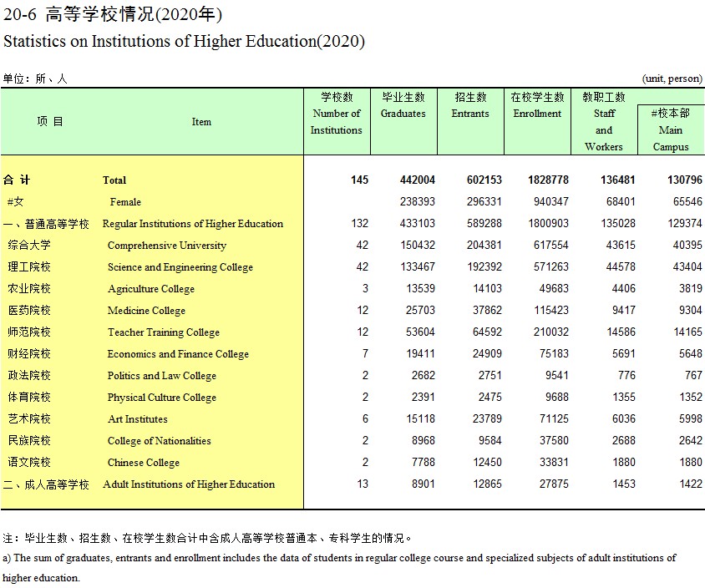705x588 pixels.
Task: Click politics and law enrollment 9541
Action: tap(556, 375)
